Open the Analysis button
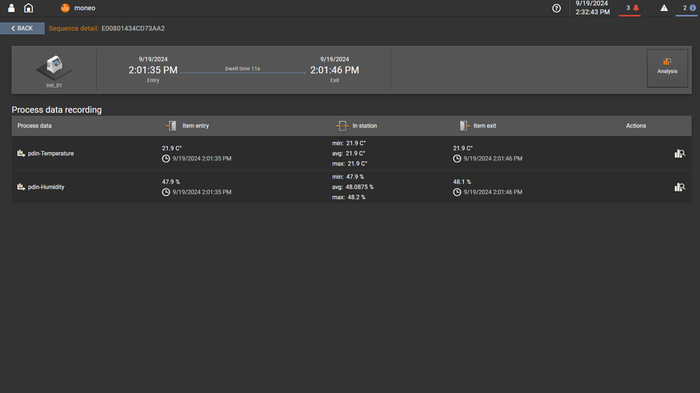 [x=667, y=68]
